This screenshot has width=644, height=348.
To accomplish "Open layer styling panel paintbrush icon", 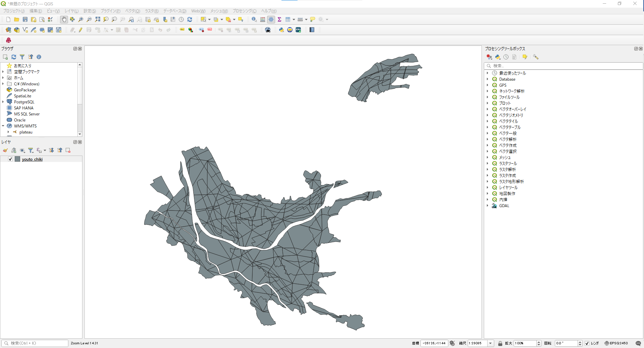I will click(5, 150).
